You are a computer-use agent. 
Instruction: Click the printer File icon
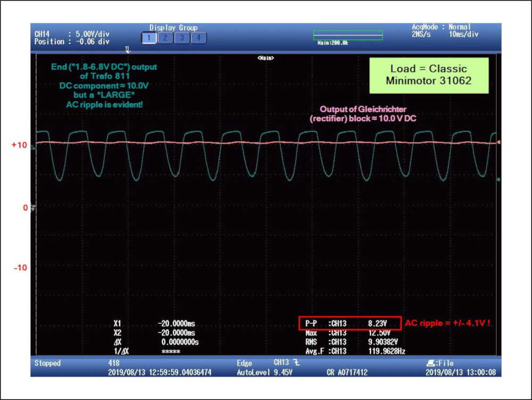(x=430, y=363)
